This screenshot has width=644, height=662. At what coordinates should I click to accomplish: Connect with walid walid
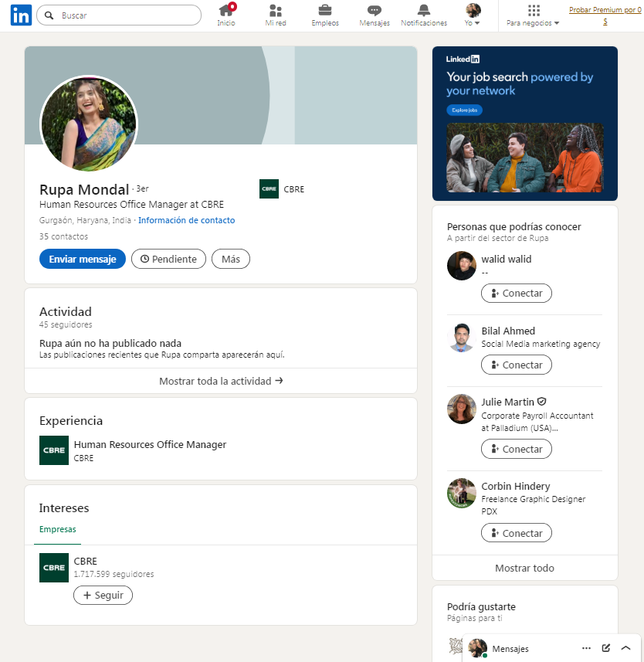(516, 293)
